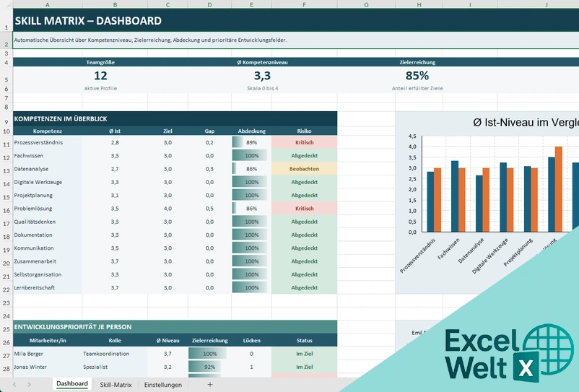Click the blue chart bar above Fachwissen
The height and width of the screenshot is (392, 579).
[455, 196]
